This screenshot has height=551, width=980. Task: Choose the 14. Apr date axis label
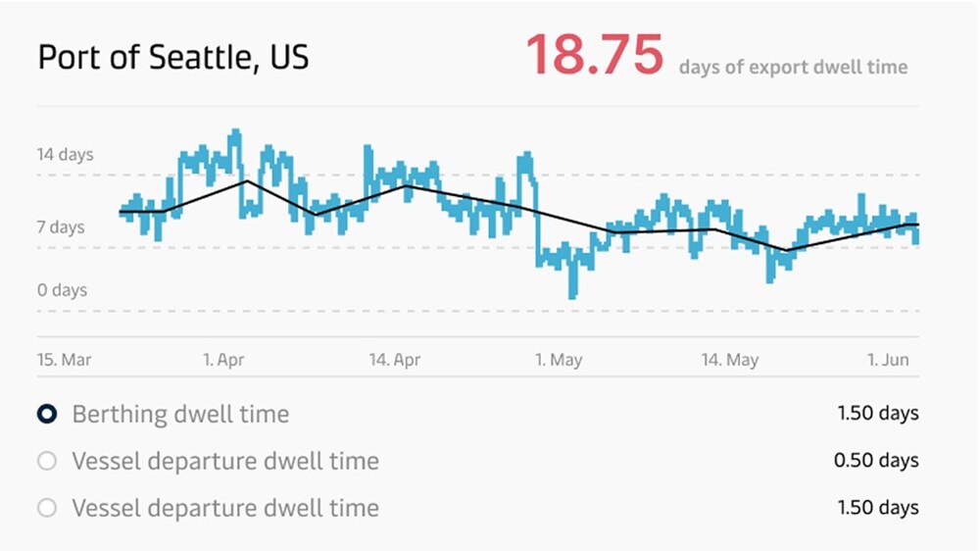point(394,360)
